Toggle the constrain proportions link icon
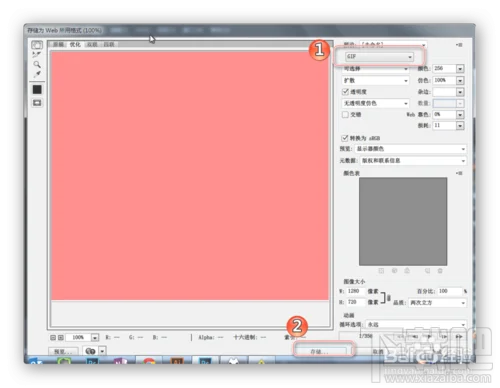The height and width of the screenshot is (388, 500). click(x=388, y=297)
